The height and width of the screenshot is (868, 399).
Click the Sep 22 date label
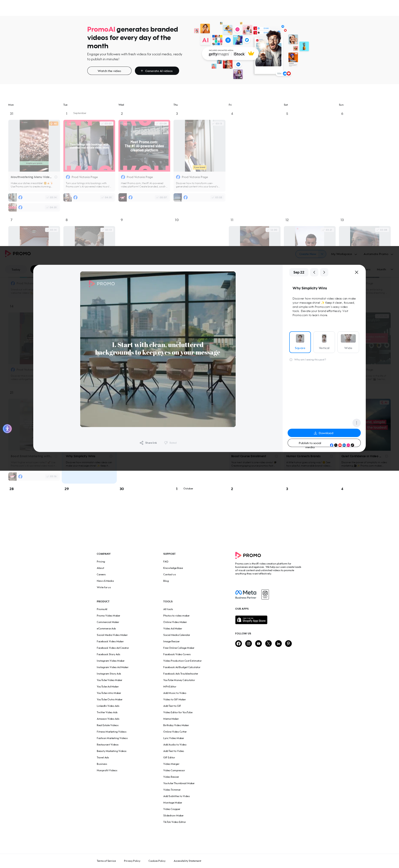(299, 272)
